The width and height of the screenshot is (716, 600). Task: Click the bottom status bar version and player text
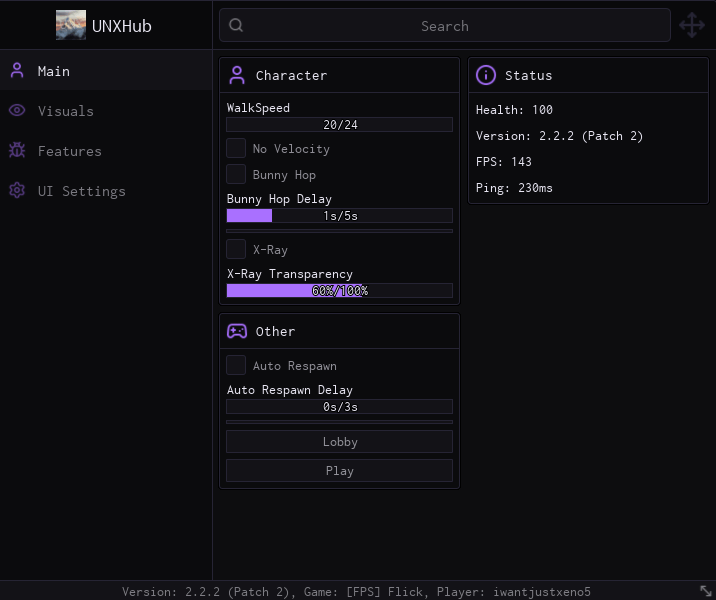356,592
